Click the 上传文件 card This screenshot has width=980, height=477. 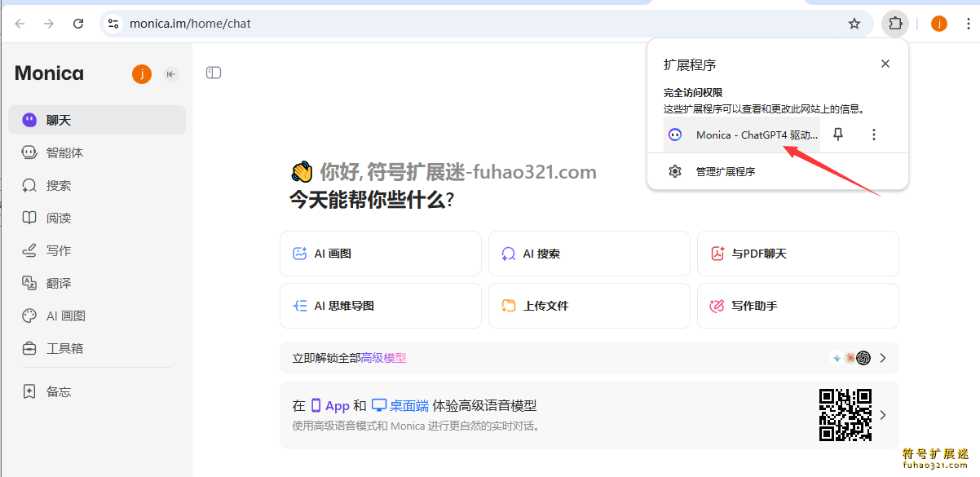589,306
